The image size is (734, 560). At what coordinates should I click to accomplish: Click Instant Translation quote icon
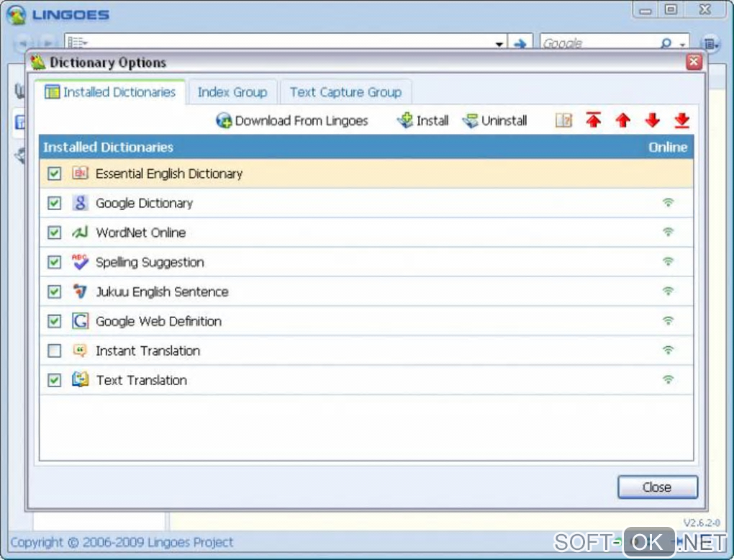point(80,351)
